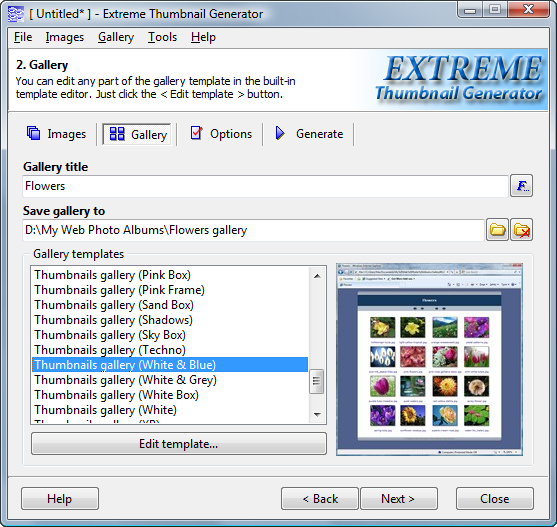
Task: Click the Generate play arrow icon
Action: pos(280,134)
